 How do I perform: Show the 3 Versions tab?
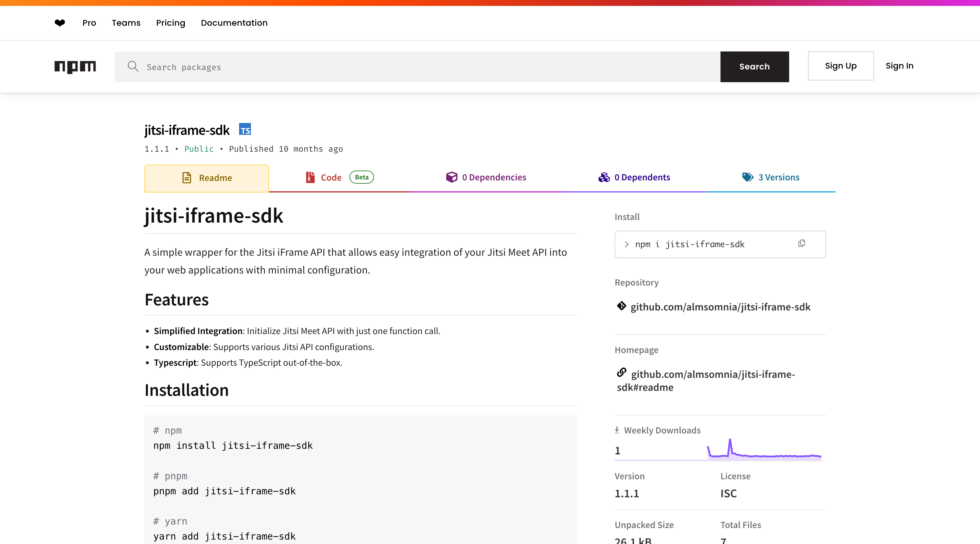click(x=771, y=177)
